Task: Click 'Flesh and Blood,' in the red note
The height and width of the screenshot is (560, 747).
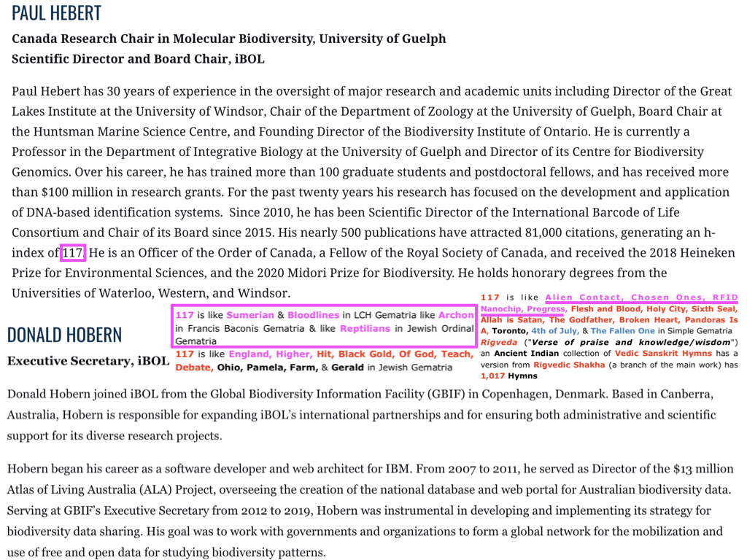Action: [x=606, y=308]
